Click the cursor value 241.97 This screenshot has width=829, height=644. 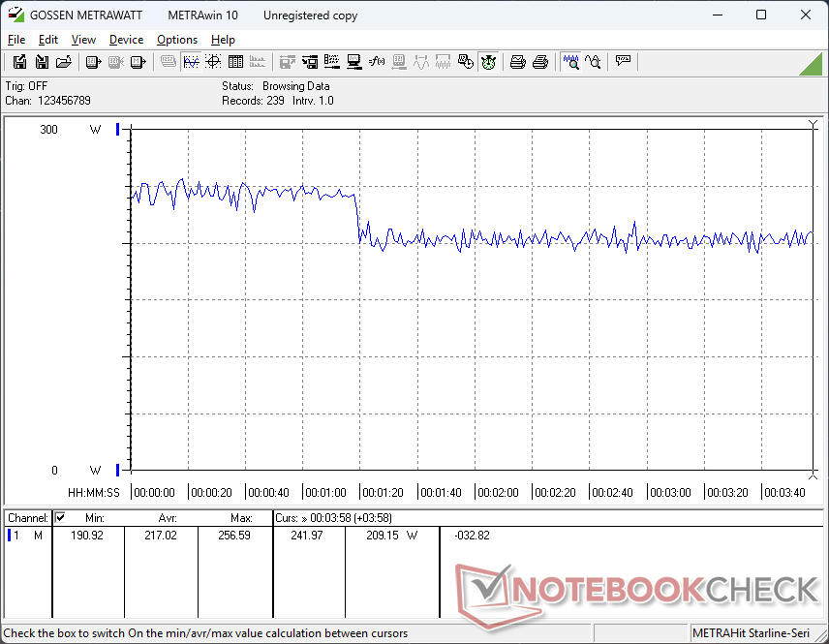[x=307, y=536]
